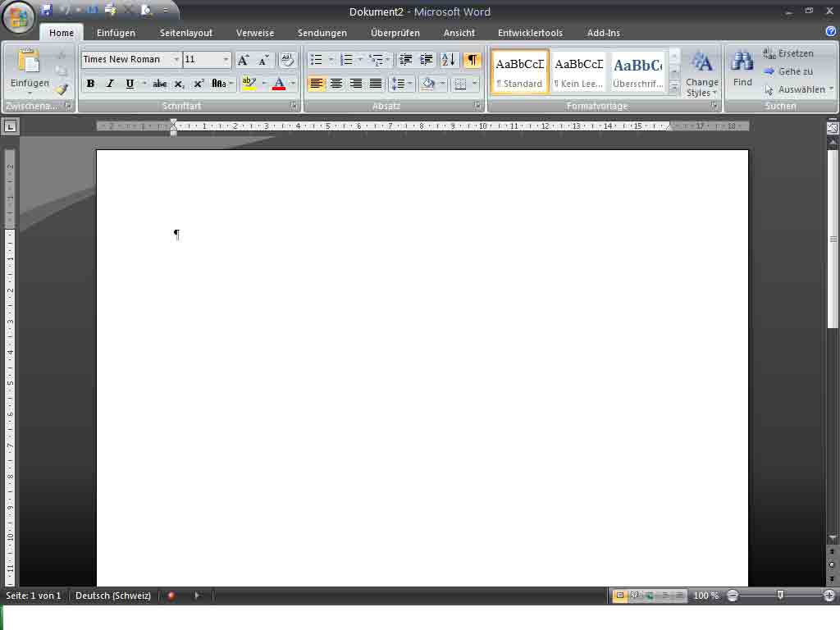Click the Ersetzen button
Viewport: 840px width, 630px height.
[x=789, y=53]
